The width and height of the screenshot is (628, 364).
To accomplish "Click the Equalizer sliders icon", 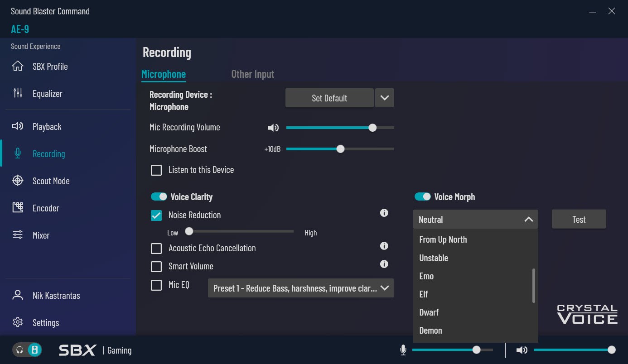I will pyautogui.click(x=18, y=93).
